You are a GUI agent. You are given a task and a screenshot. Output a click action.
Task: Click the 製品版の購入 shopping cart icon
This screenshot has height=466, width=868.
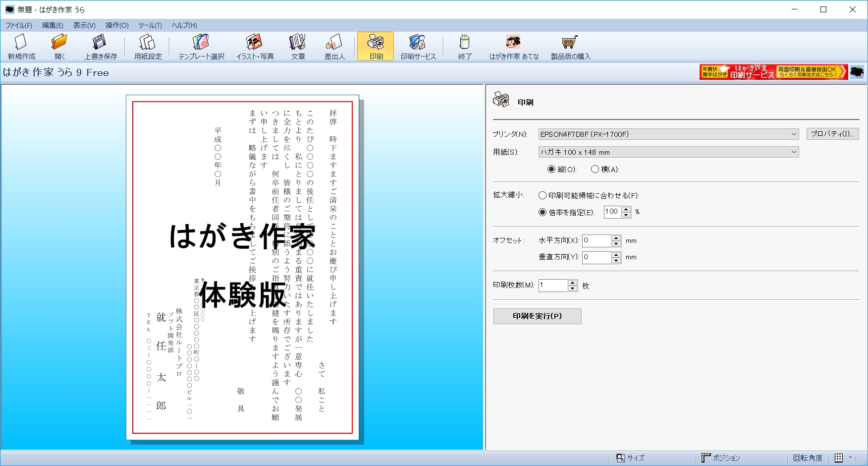coord(570,42)
